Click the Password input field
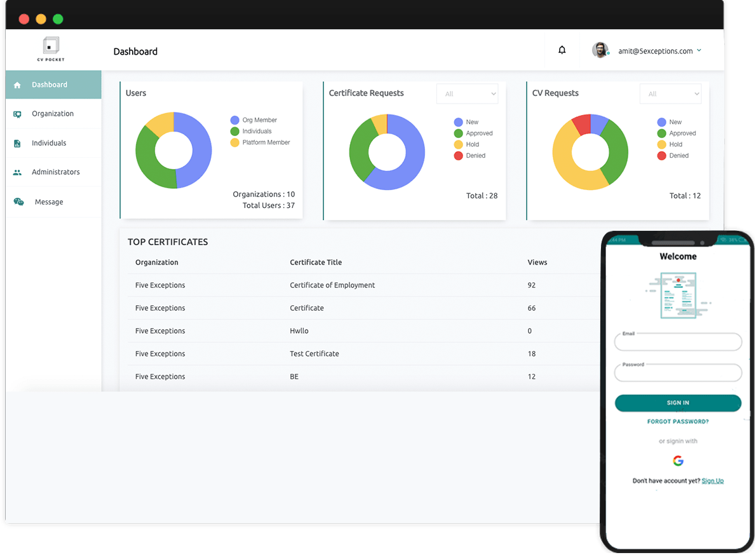 click(x=678, y=373)
